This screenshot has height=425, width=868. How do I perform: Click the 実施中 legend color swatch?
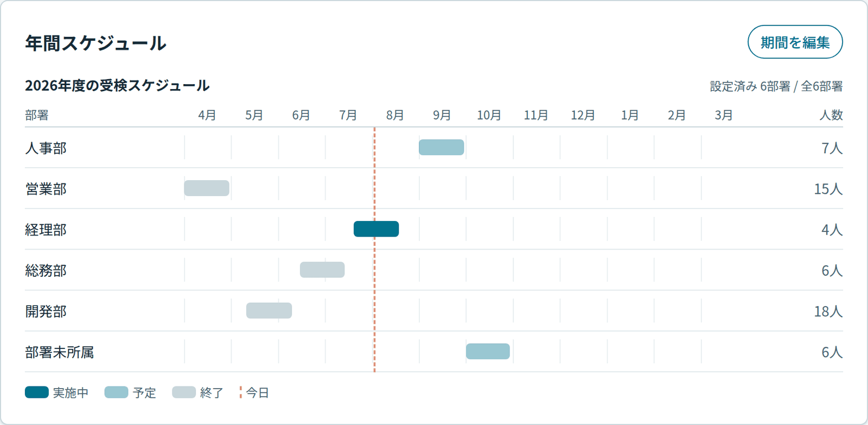pos(37,392)
